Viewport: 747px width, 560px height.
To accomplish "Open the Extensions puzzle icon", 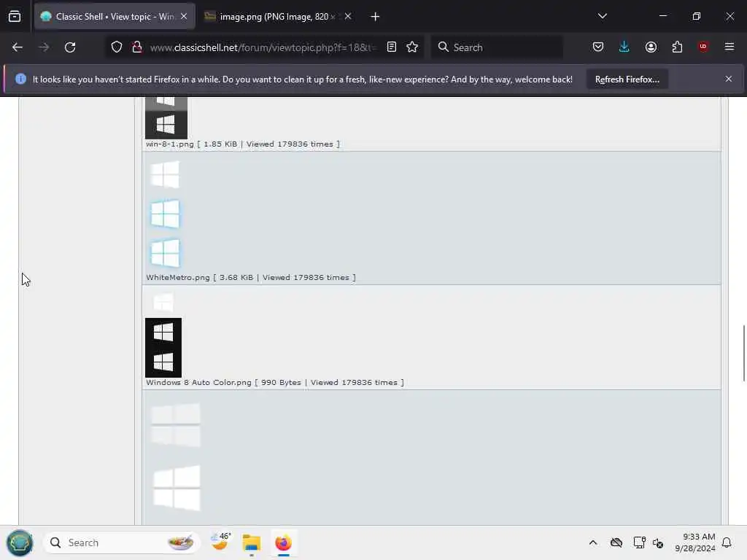I will [x=677, y=47].
